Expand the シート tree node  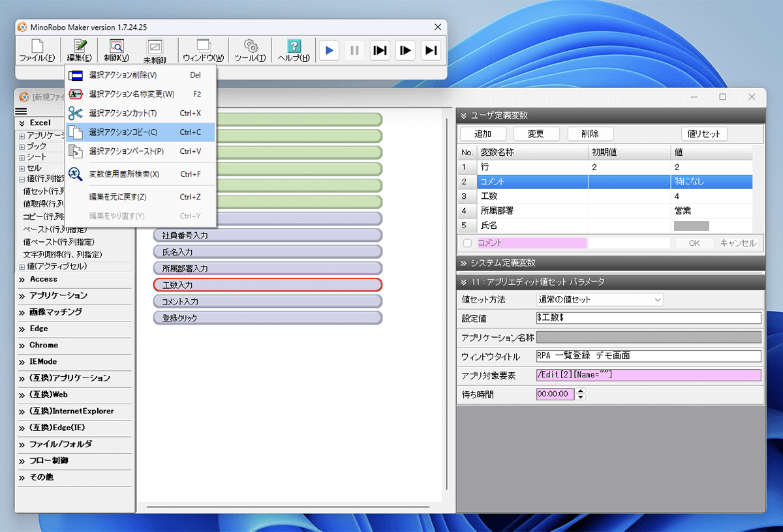(22, 157)
